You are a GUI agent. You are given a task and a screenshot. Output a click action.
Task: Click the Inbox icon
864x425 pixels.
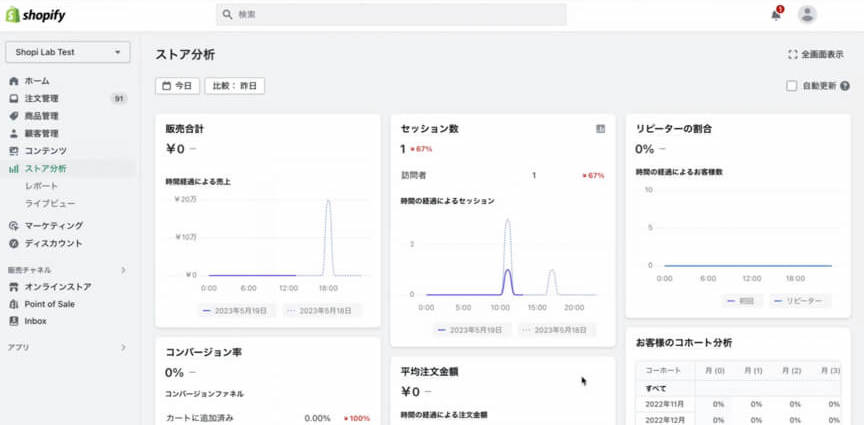tap(14, 321)
